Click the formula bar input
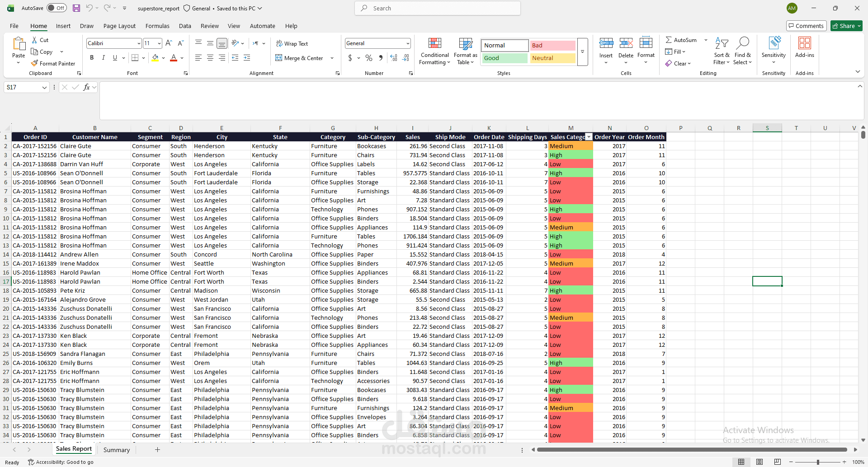The width and height of the screenshot is (868, 467). 477,101
